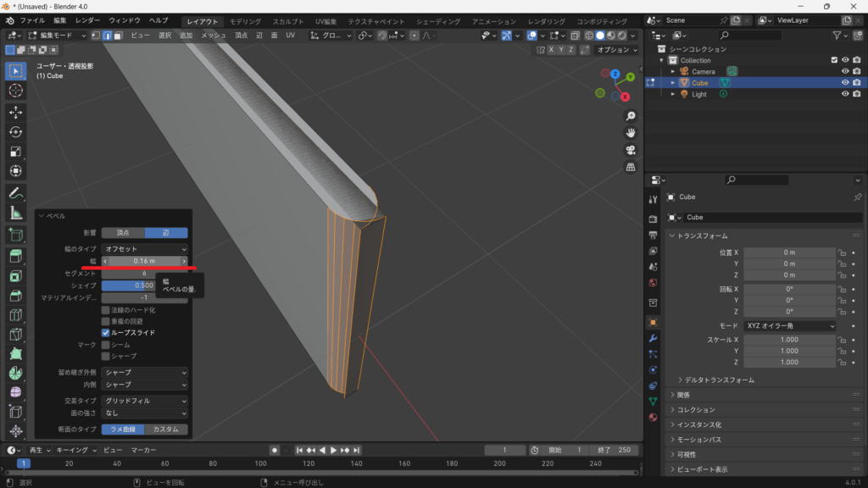
Task: Click the zoom magnifier viewport icon
Action: 631,116
